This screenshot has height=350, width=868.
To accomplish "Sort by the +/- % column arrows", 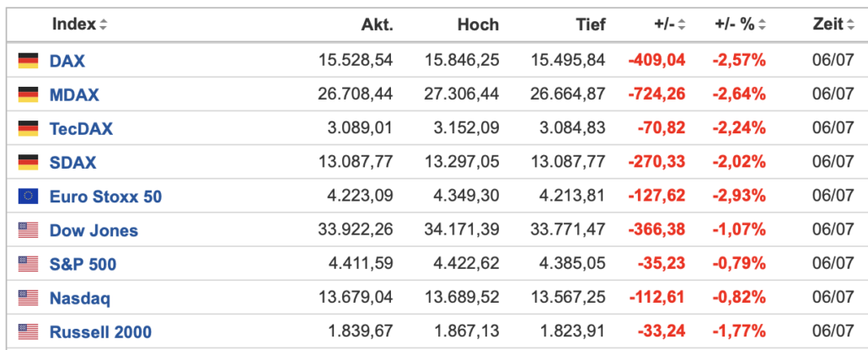I will [x=763, y=25].
